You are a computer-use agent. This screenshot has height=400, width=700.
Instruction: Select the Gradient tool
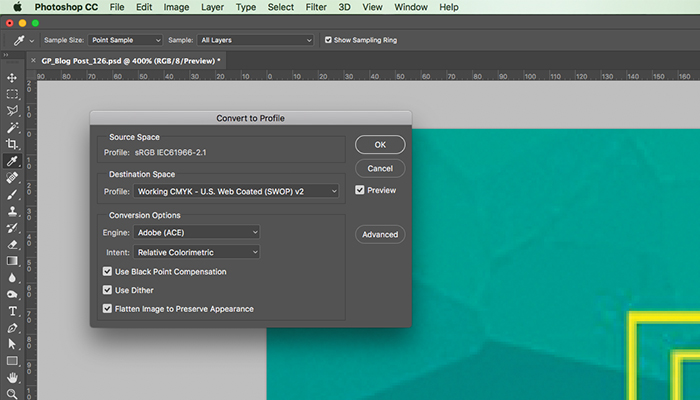[12, 261]
